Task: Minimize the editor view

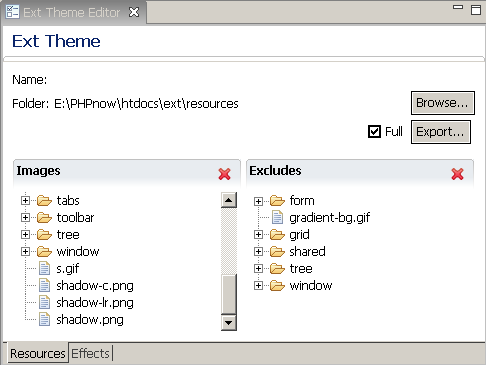Action: (x=458, y=7)
